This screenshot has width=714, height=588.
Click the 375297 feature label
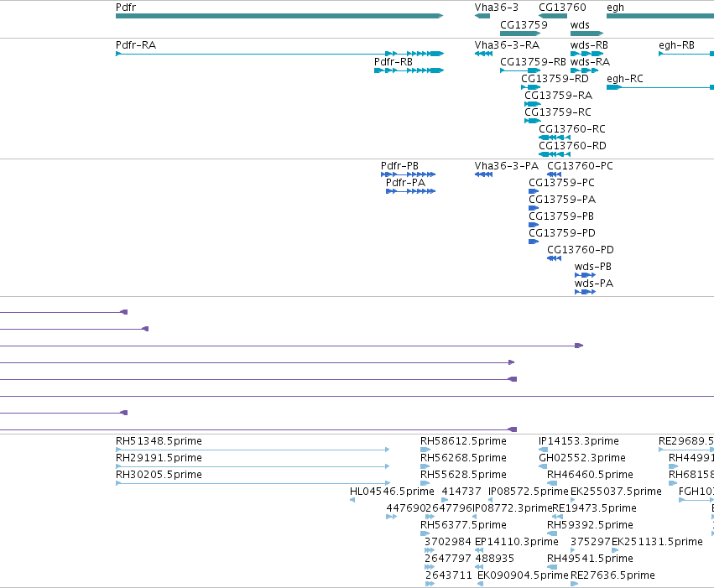pos(591,543)
